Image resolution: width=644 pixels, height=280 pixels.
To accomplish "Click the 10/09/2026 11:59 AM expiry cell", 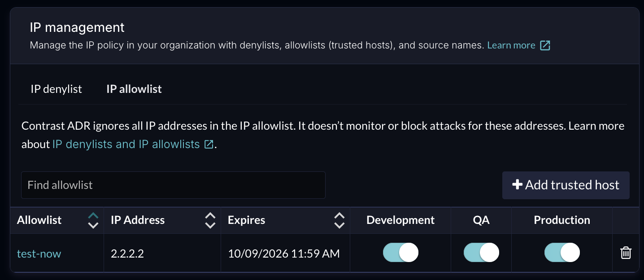I will point(285,253).
